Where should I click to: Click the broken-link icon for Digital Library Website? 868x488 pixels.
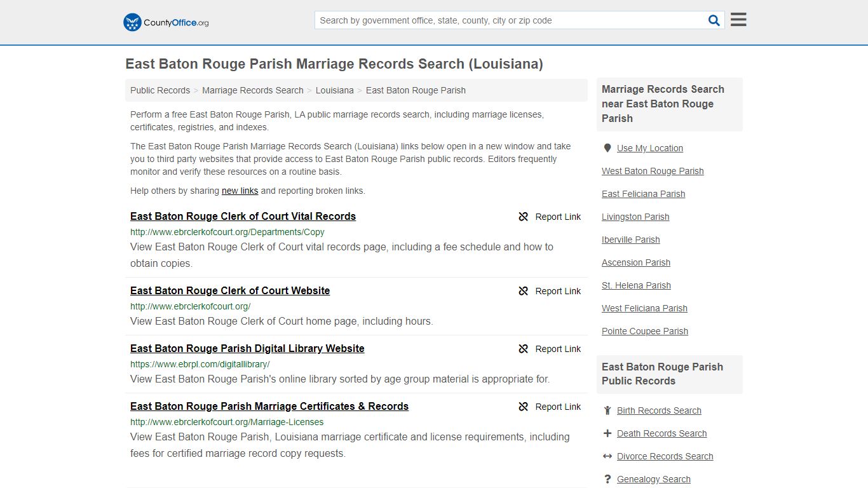click(524, 349)
